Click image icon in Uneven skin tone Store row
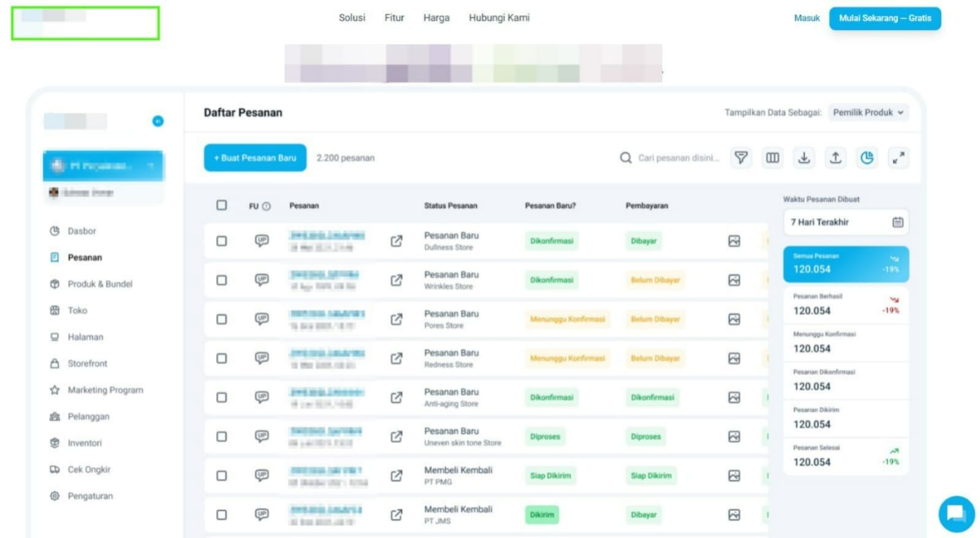980x538 pixels. click(734, 436)
